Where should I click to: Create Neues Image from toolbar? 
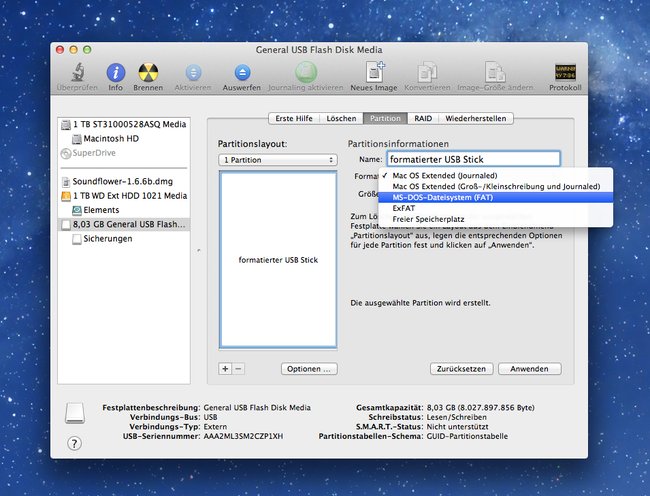click(374, 72)
